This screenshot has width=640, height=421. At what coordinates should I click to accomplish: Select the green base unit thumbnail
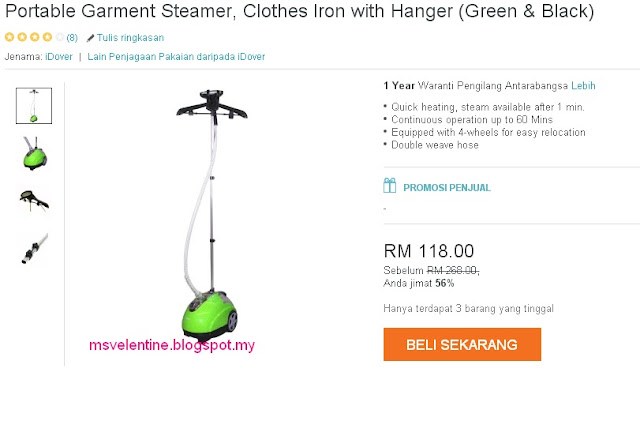[35, 153]
